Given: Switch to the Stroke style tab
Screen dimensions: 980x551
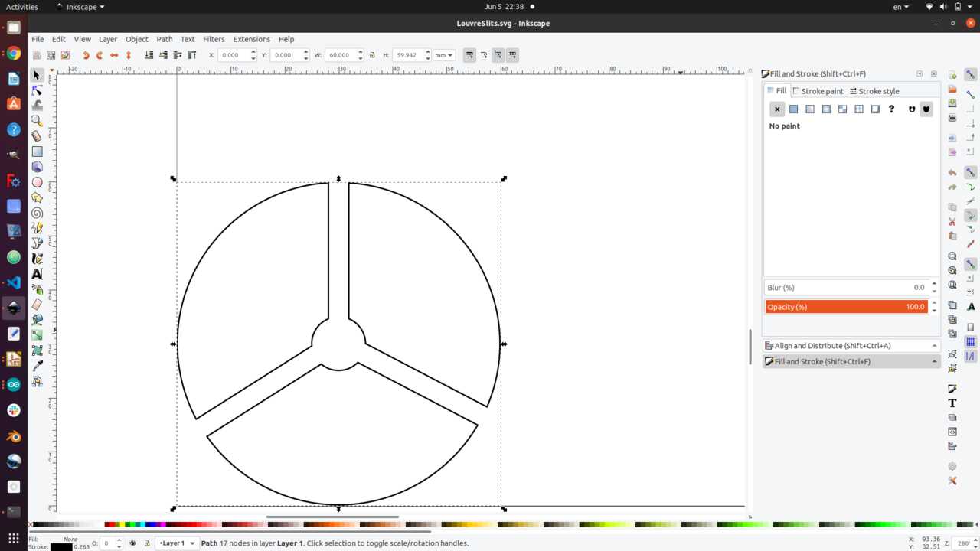Looking at the screenshot, I should (x=874, y=91).
